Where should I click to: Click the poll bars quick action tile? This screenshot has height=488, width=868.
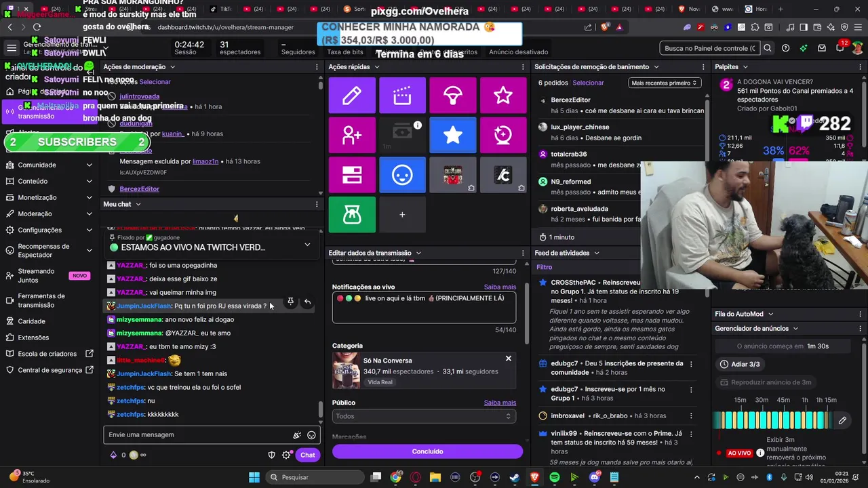(352, 176)
